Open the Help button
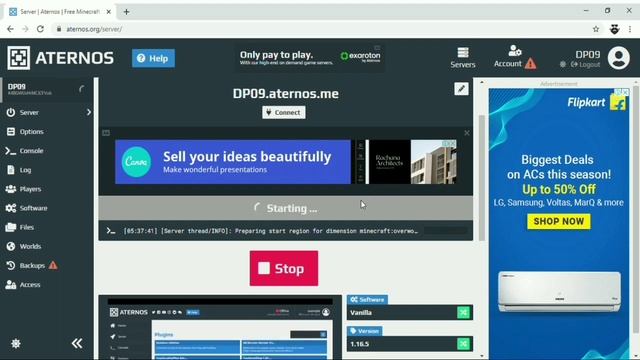 pyautogui.click(x=153, y=58)
